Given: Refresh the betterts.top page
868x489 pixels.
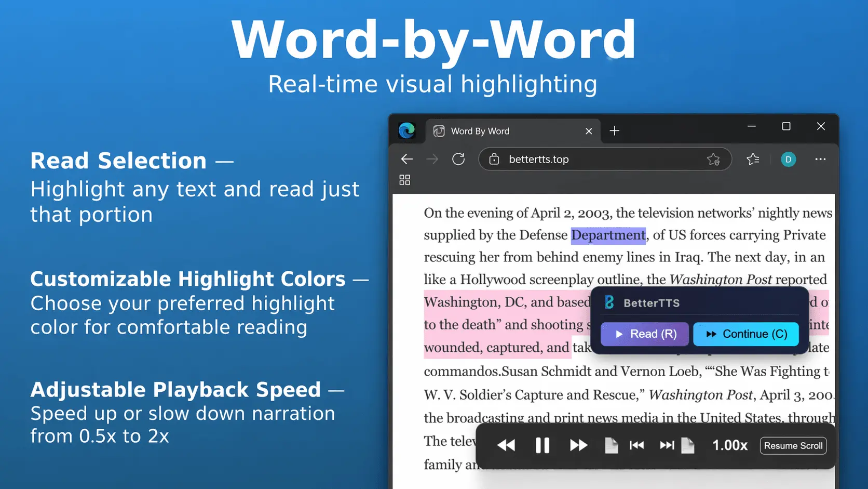Looking at the screenshot, I should click(458, 159).
